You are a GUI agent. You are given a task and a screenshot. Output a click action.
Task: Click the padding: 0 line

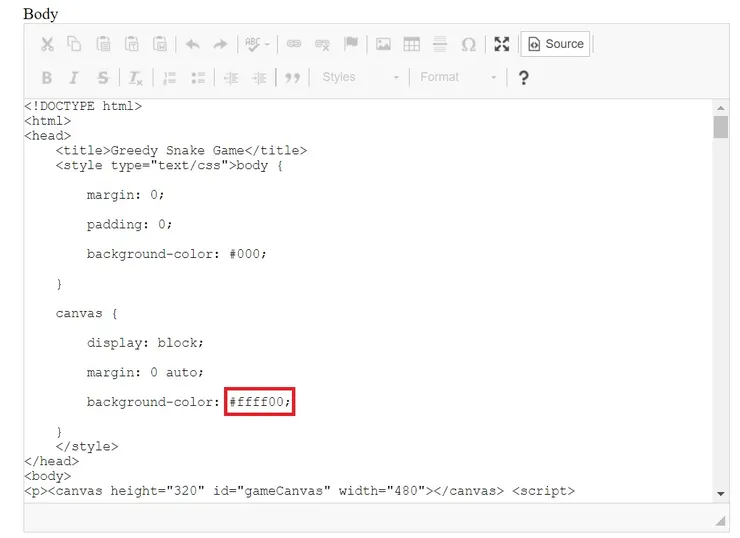(129, 224)
